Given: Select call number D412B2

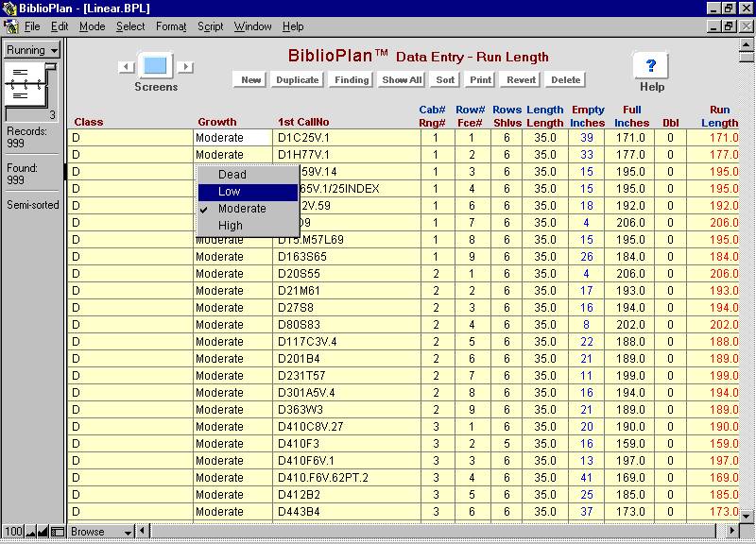Looking at the screenshot, I should coord(299,495).
